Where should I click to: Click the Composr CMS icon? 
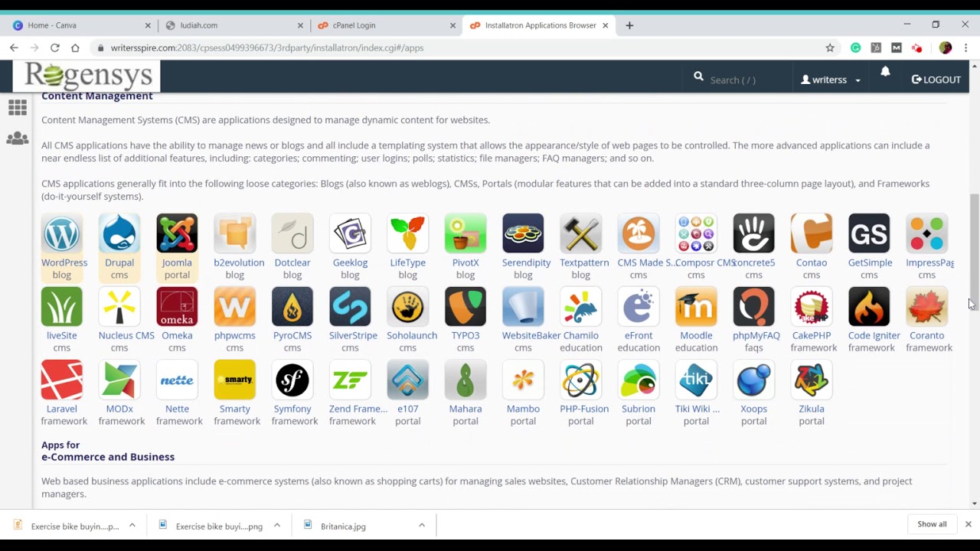pos(696,233)
